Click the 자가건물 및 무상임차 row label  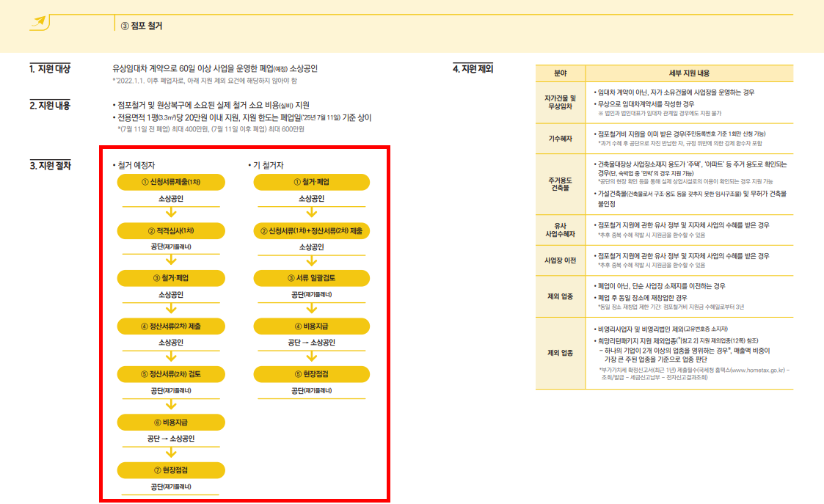560,102
